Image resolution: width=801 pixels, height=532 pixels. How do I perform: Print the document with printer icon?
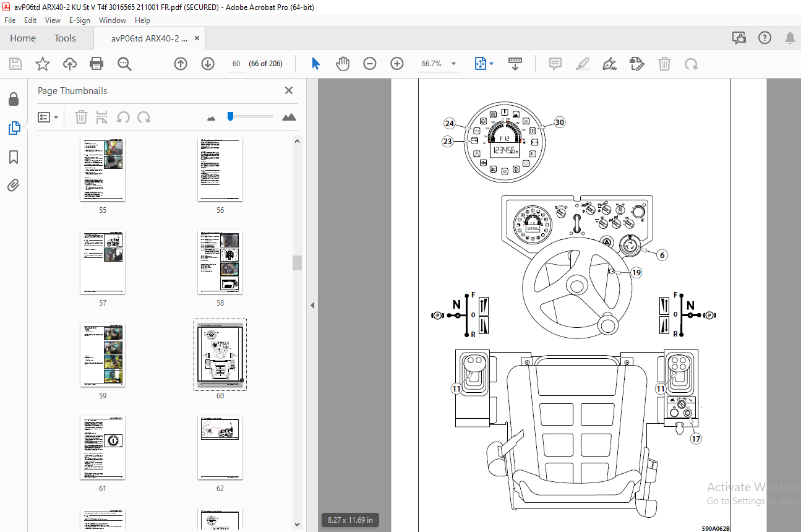(96, 64)
